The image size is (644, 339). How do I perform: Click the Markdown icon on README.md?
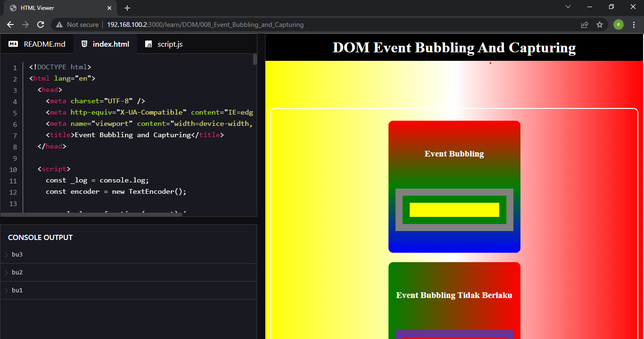(13, 44)
